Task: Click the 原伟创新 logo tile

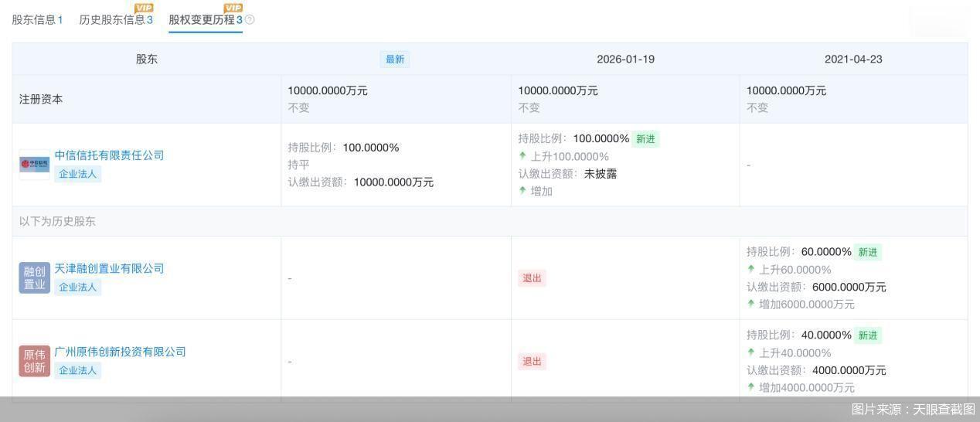Action: [x=35, y=361]
